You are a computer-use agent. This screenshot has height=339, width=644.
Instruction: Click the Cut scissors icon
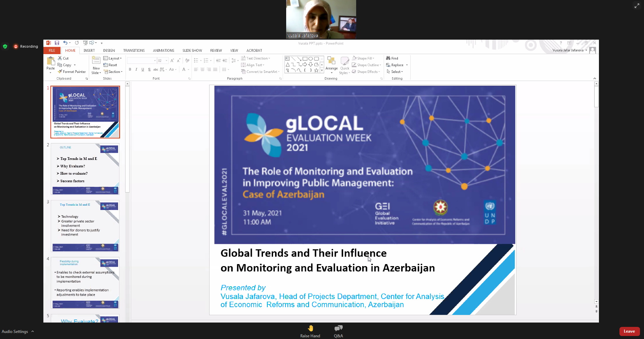pos(60,58)
